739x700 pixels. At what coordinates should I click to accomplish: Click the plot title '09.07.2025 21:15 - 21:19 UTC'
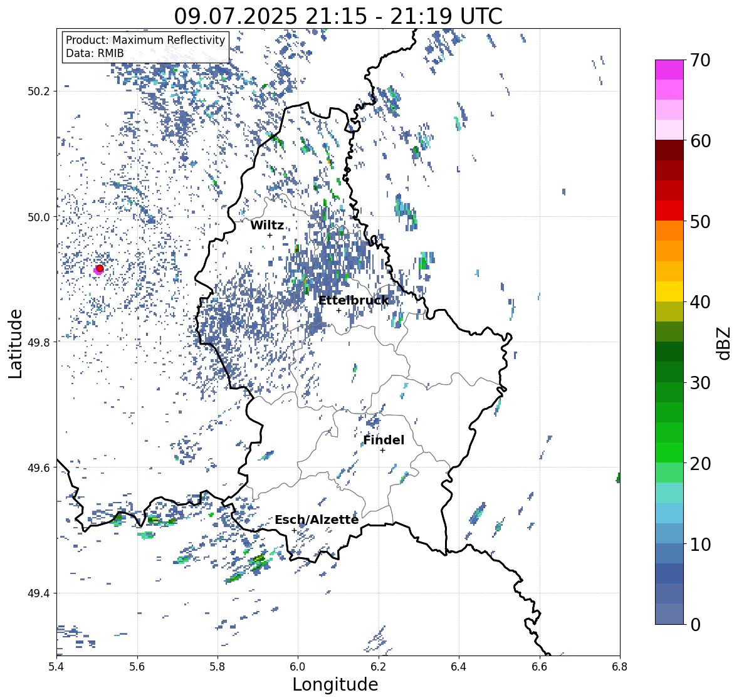(x=338, y=16)
